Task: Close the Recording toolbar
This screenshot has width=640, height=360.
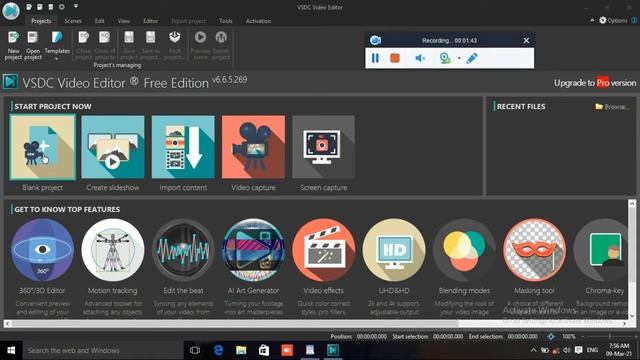Action: coord(526,40)
